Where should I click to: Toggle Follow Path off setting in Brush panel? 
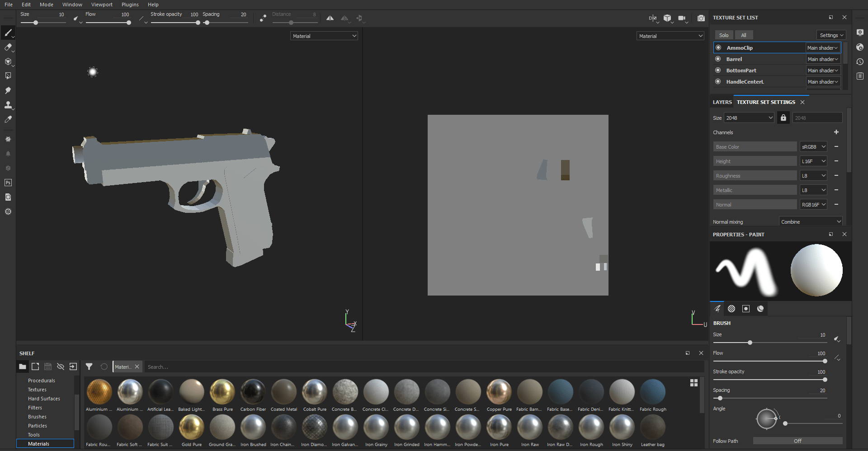coord(797,441)
